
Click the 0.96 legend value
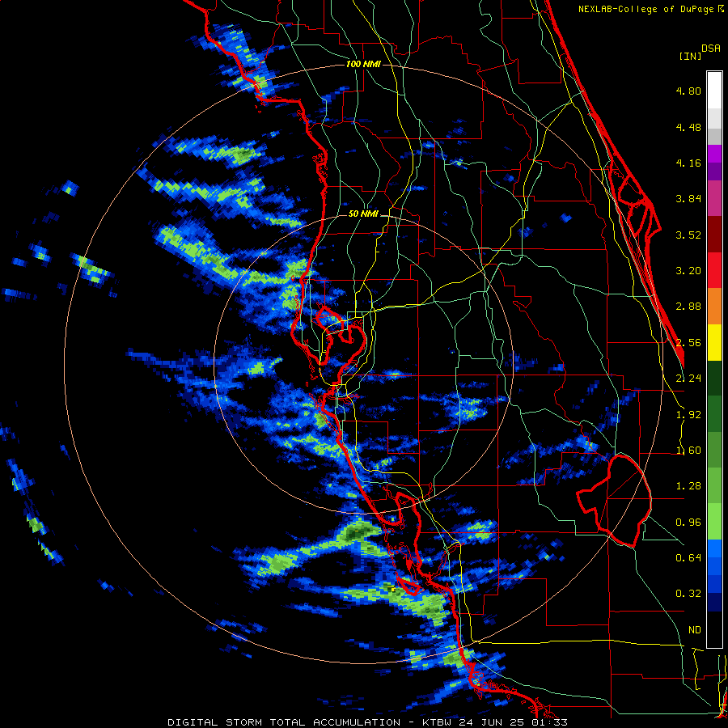point(688,522)
